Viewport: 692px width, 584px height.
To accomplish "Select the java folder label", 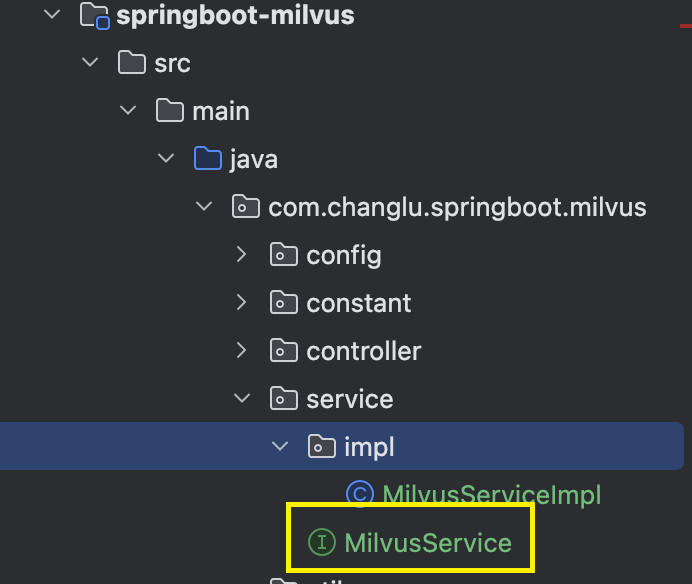I will 254,160.
